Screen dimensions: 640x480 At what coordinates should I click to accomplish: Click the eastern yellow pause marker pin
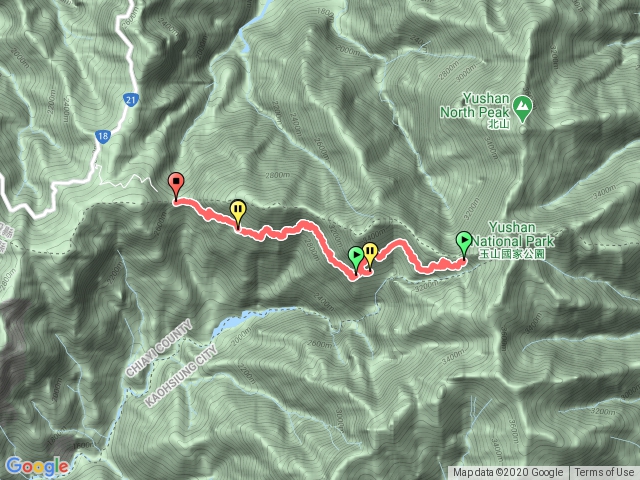click(x=370, y=256)
